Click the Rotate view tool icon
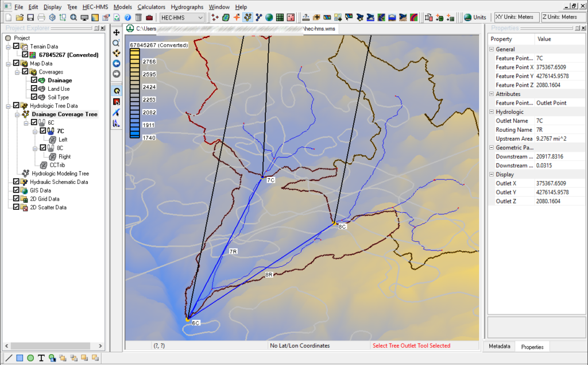This screenshot has height=365, width=588. point(117,53)
